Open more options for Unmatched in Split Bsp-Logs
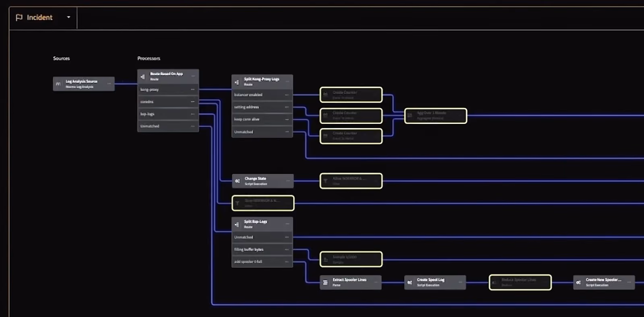This screenshot has height=317, width=644. (x=287, y=237)
